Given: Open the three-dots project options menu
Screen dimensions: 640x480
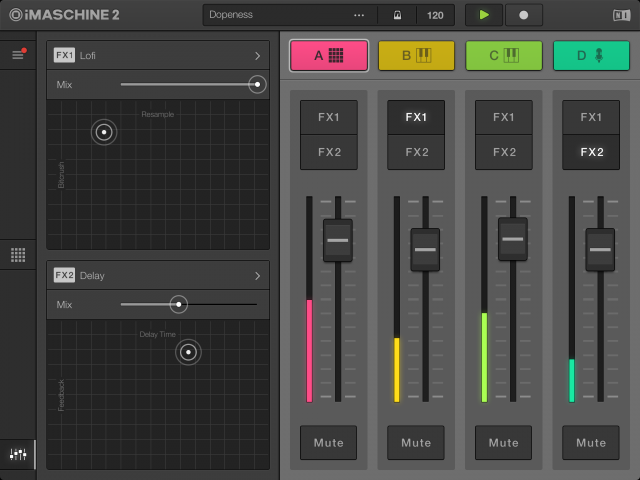Looking at the screenshot, I should [359, 15].
